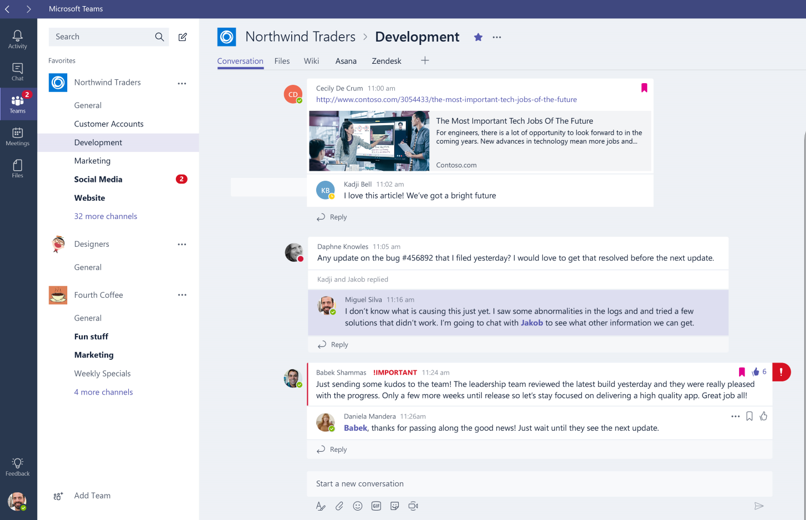Switch to the Zendesk tab
The height and width of the screenshot is (520, 806).
tap(386, 61)
